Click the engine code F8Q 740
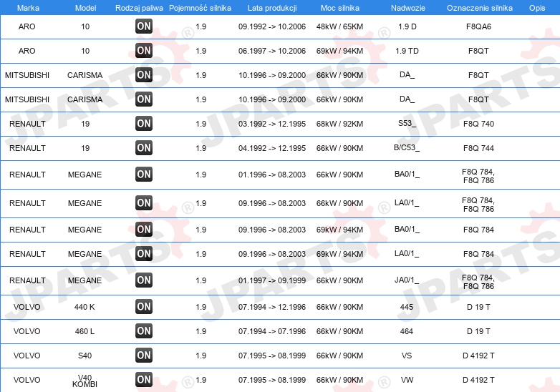 pyautogui.click(x=478, y=124)
